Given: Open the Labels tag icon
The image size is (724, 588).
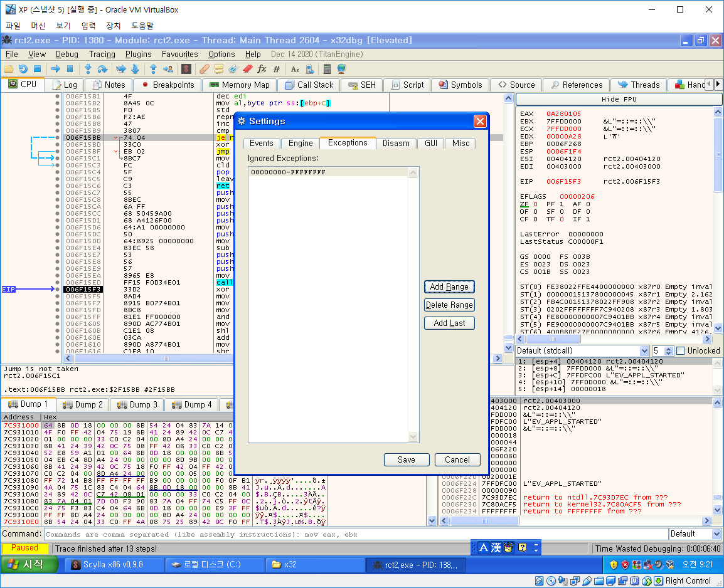Looking at the screenshot, I should tap(233, 69).
